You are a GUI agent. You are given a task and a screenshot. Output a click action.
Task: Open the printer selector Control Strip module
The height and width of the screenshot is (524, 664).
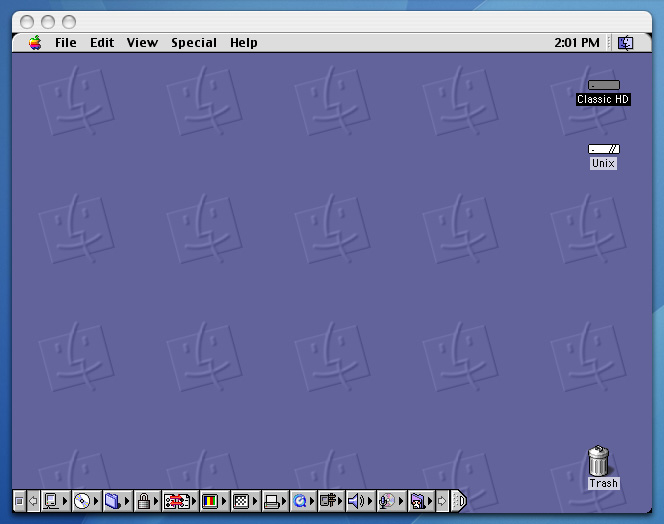271,501
